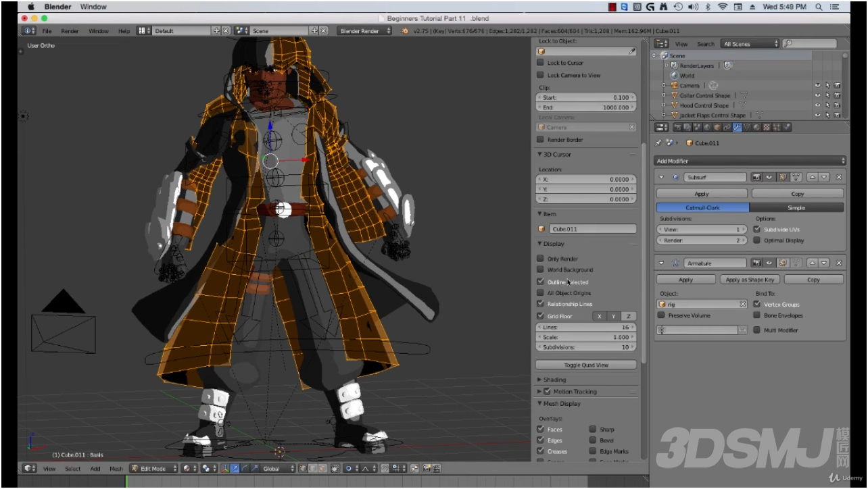
Task: Collapse the Subsurf modifier panel triangle
Action: 661,177
